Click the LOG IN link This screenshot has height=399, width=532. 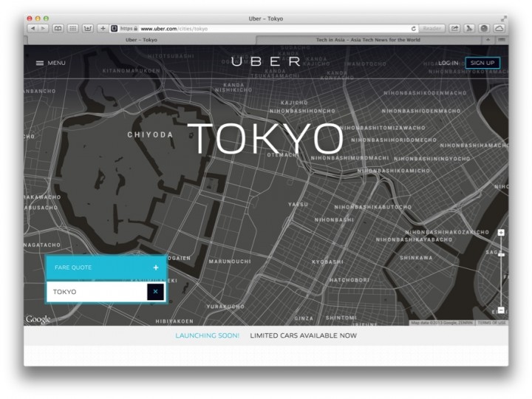448,63
